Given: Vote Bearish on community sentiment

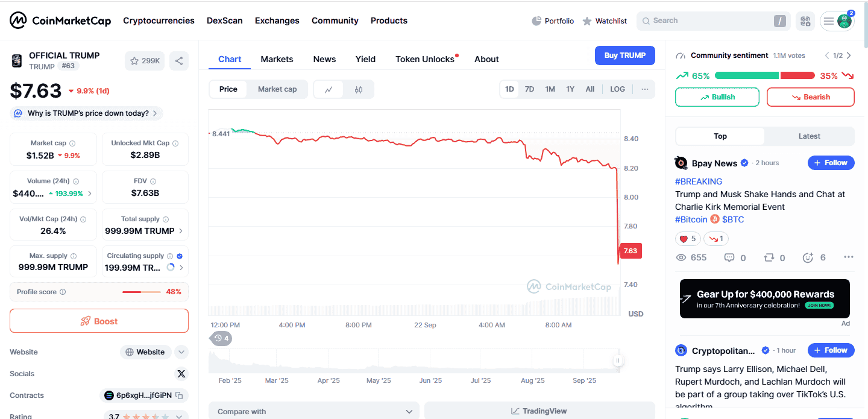Looking at the screenshot, I should click(811, 97).
